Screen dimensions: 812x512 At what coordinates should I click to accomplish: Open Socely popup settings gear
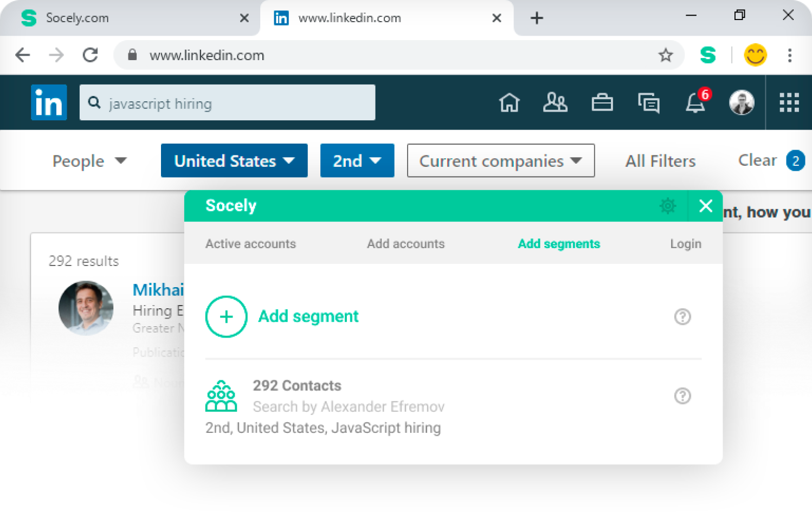[668, 206]
